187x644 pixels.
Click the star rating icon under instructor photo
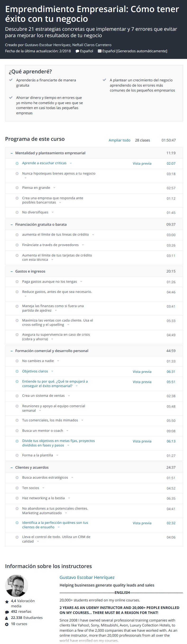[7, 601]
